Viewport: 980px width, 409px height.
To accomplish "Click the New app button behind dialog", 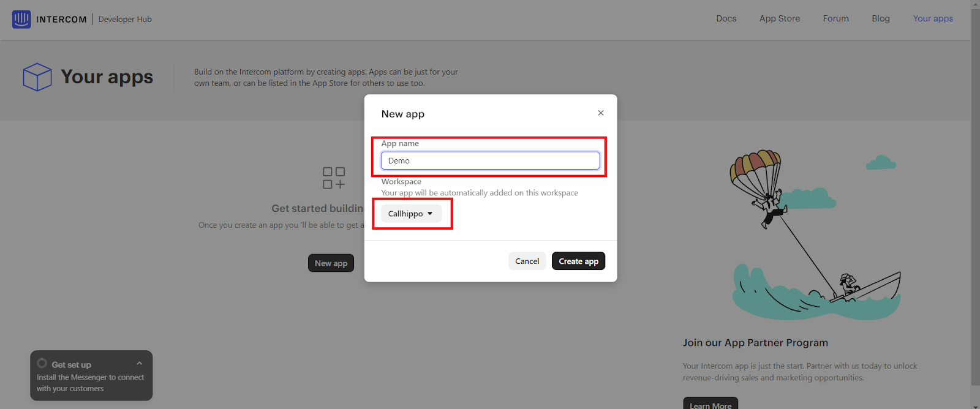I will [x=331, y=263].
